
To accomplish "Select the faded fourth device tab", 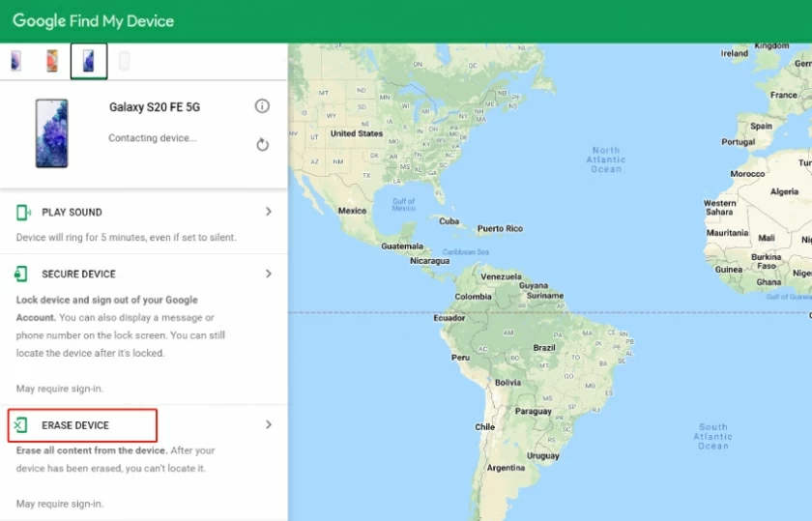I will point(125,61).
